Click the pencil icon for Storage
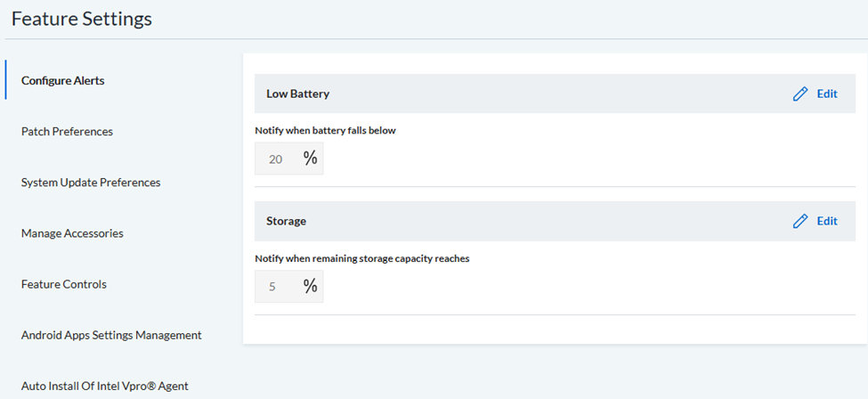The image size is (868, 399). [x=800, y=221]
